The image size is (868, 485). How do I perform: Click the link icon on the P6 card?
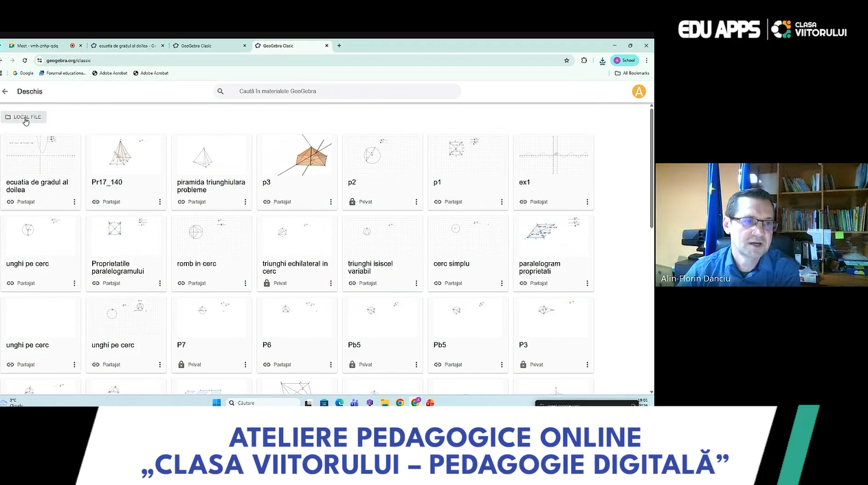(x=267, y=365)
